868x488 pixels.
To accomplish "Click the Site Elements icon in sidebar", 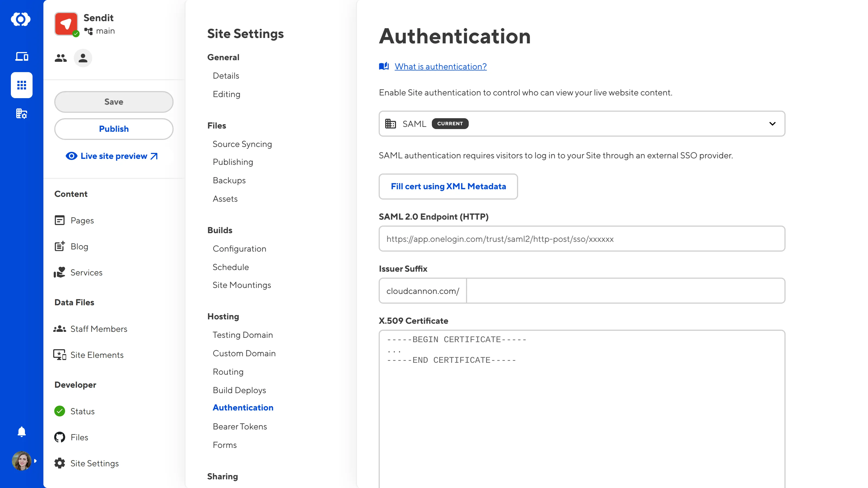I will coord(60,355).
